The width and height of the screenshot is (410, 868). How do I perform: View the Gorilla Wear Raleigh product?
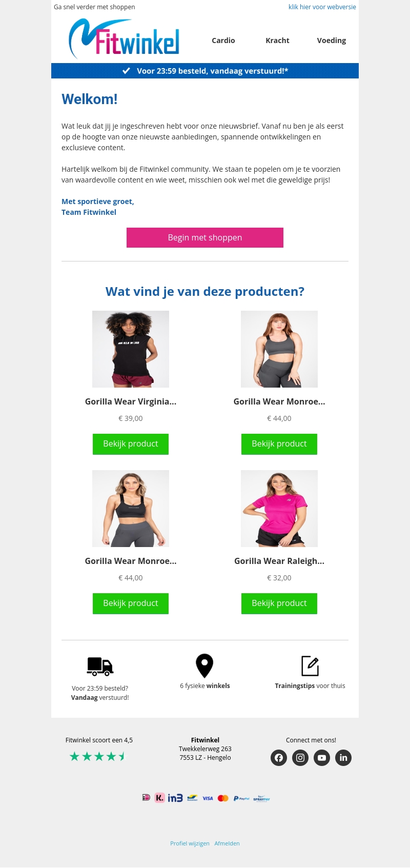tap(279, 603)
